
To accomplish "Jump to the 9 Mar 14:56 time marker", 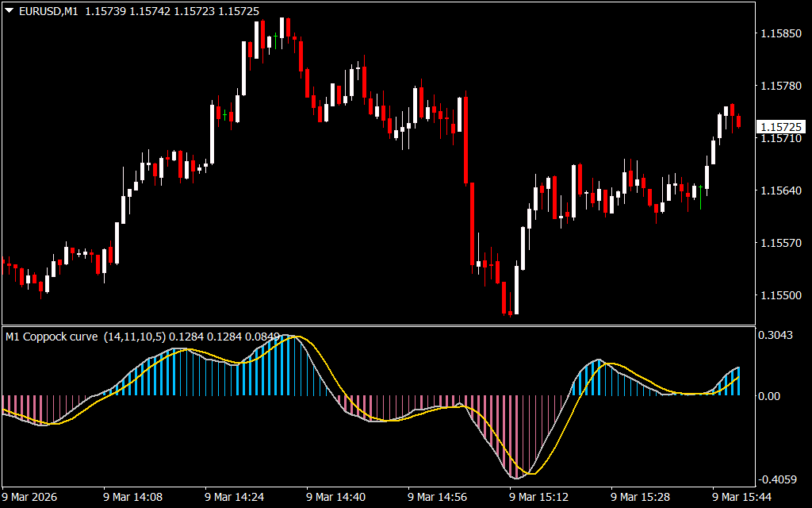I will click(x=439, y=498).
